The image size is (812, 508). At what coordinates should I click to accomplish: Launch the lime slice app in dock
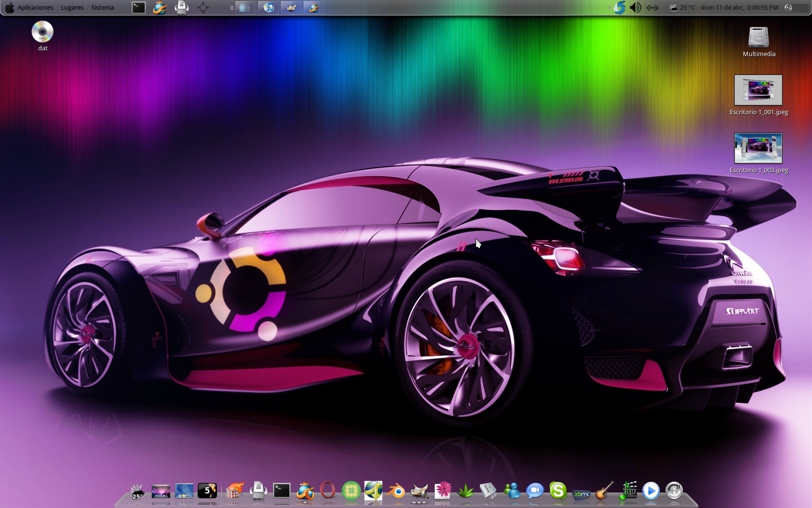(x=351, y=491)
